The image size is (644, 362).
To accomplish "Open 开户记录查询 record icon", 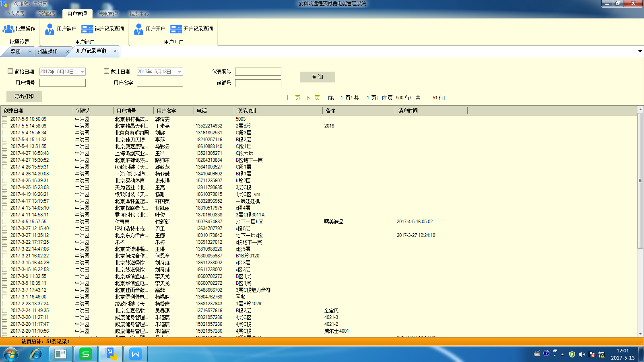I will point(176,29).
